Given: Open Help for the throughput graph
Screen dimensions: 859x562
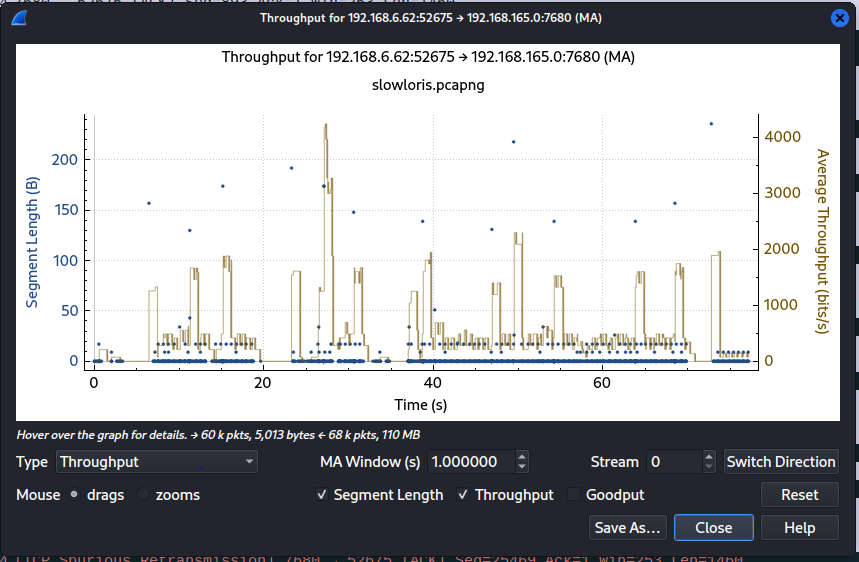Looking at the screenshot, I should click(x=799, y=528).
